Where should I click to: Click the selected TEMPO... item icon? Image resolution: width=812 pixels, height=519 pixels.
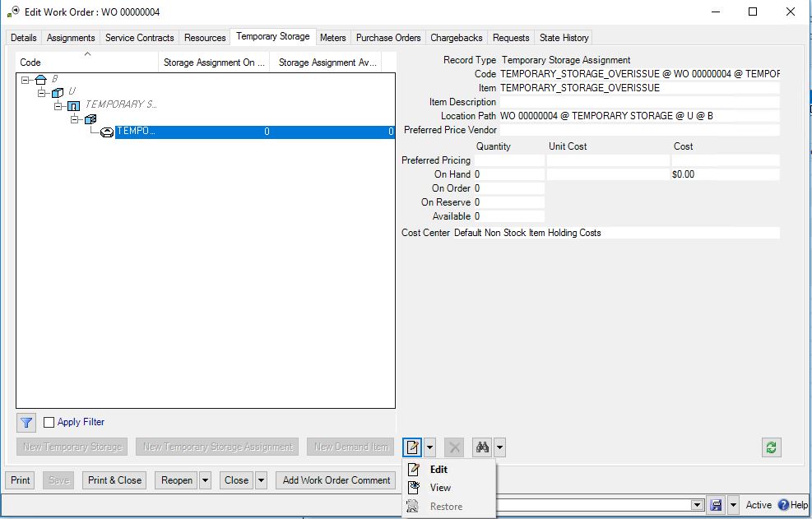[x=107, y=132]
